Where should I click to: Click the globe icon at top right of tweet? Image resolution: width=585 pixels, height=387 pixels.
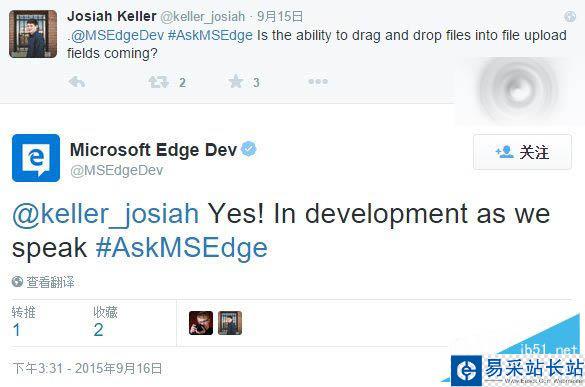point(569,16)
